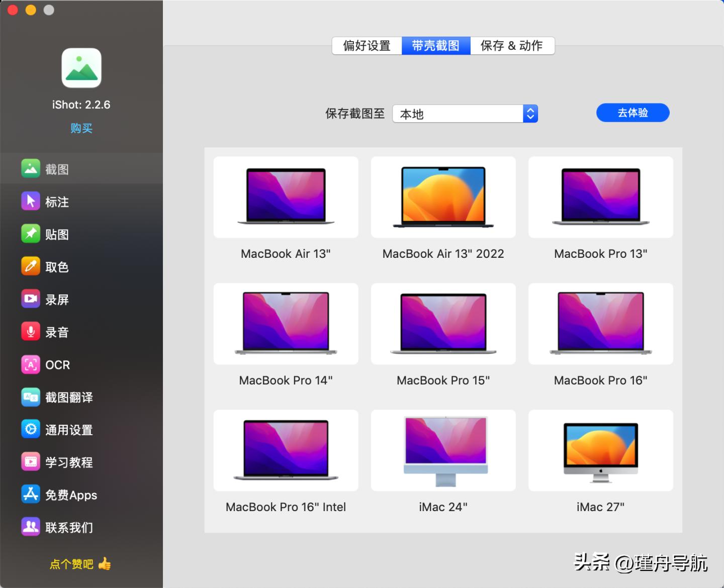Open the 免费Apps section

point(70,495)
